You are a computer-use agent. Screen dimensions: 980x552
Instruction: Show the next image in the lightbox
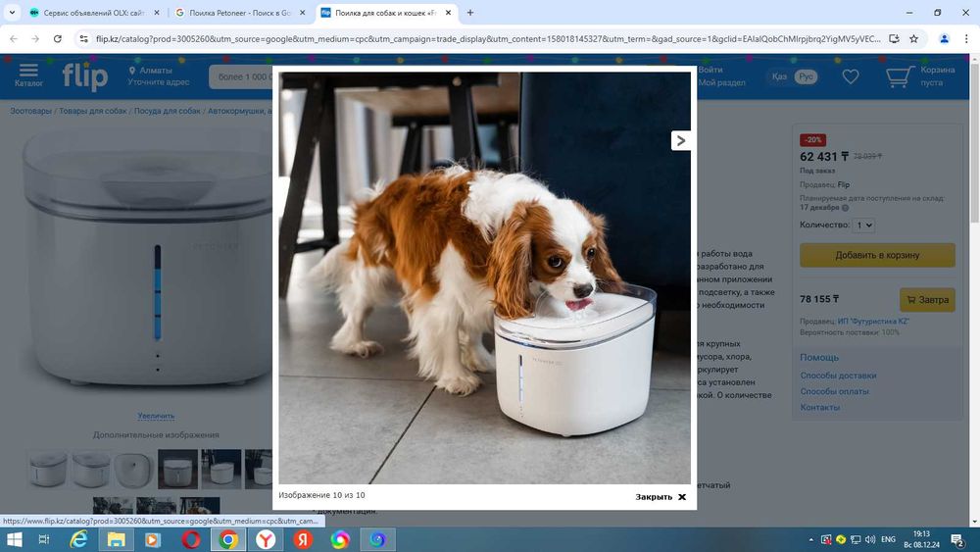coord(681,140)
